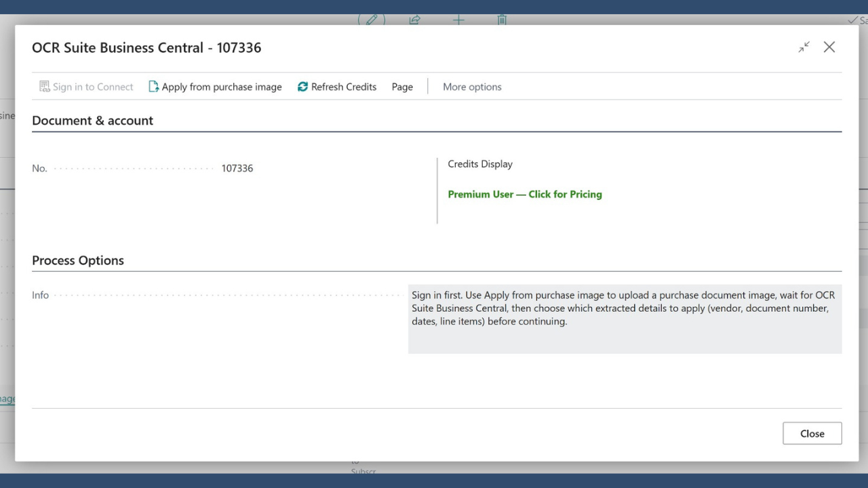Screen dimensions: 868x488
Task: Collapse the dialog using shrink arrows icon
Action: [804, 47]
